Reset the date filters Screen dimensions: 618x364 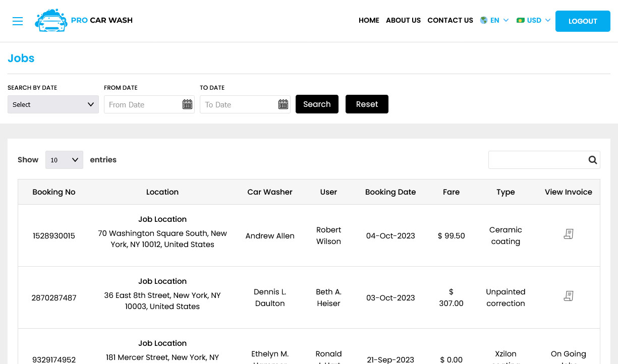[x=367, y=104]
